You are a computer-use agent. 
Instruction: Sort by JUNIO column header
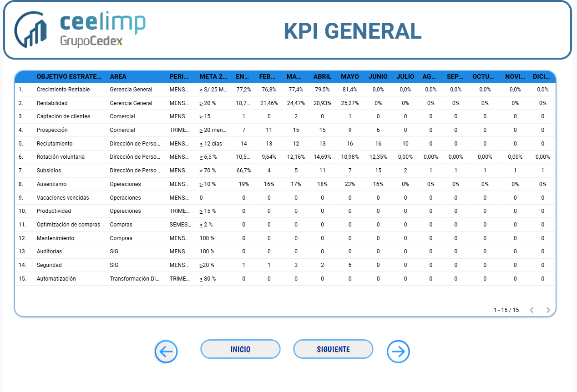(378, 76)
